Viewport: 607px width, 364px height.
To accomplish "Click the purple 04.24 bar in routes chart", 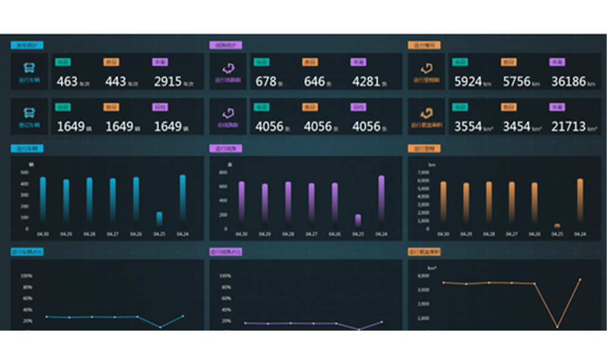I will (381, 199).
